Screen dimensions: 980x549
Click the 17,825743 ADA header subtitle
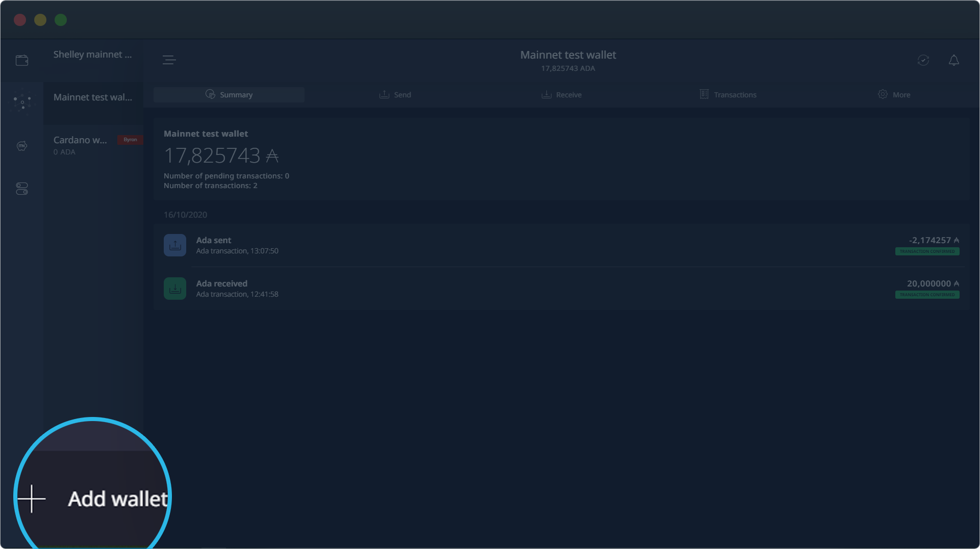(x=568, y=68)
